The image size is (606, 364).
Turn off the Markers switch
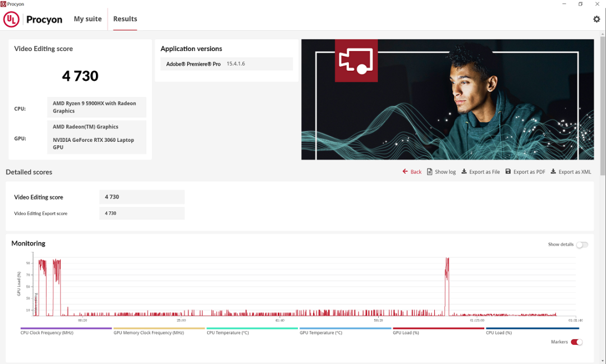pyautogui.click(x=576, y=342)
